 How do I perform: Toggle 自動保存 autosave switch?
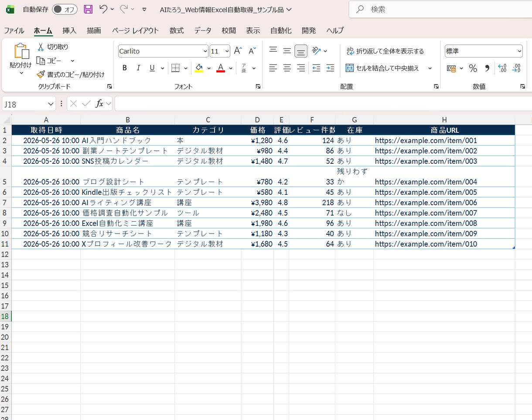coord(65,9)
